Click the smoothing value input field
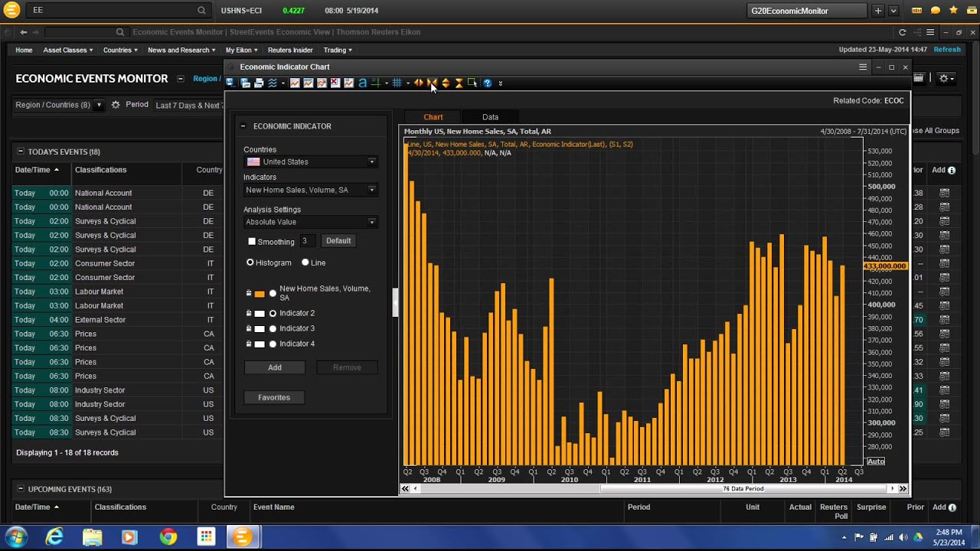Viewport: 980px width, 551px height. coord(308,241)
